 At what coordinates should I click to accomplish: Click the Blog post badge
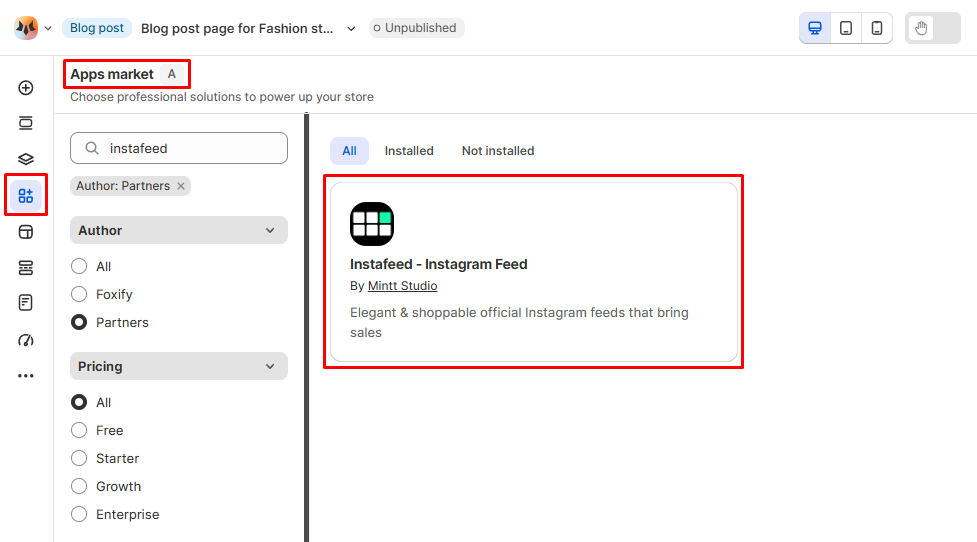coord(97,28)
